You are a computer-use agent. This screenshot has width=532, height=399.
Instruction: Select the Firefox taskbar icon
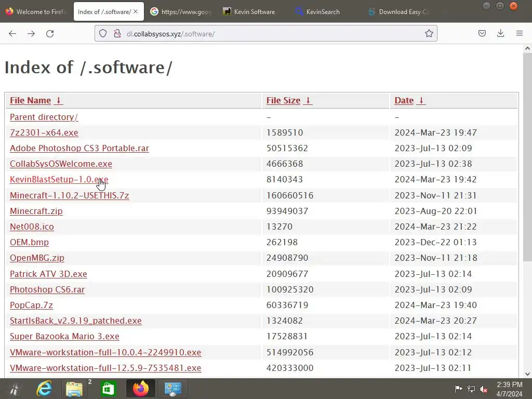[x=140, y=389]
